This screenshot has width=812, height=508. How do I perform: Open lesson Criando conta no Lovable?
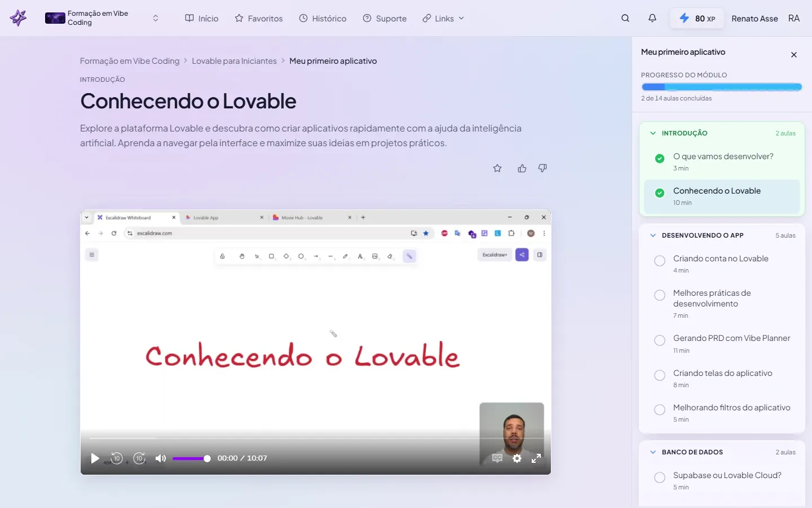(722, 264)
